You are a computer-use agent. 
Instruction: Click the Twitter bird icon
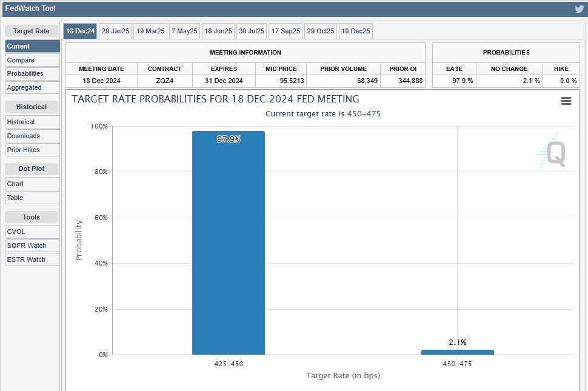(579, 8)
